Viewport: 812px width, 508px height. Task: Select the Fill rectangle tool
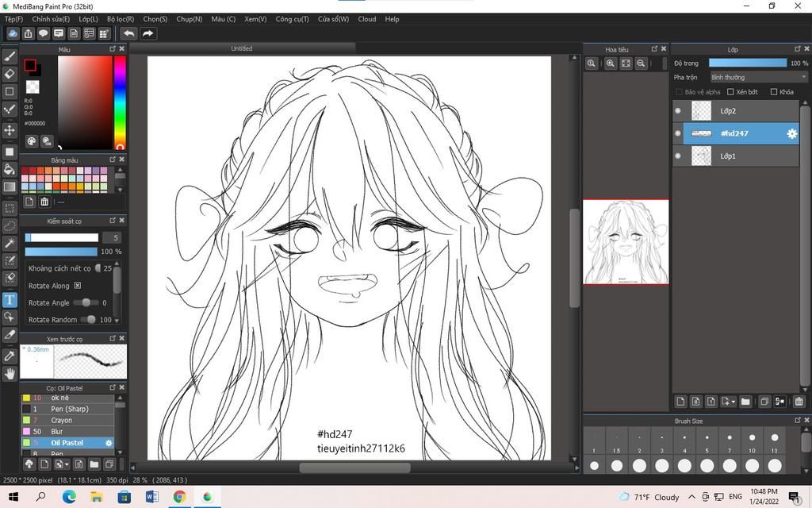point(10,152)
